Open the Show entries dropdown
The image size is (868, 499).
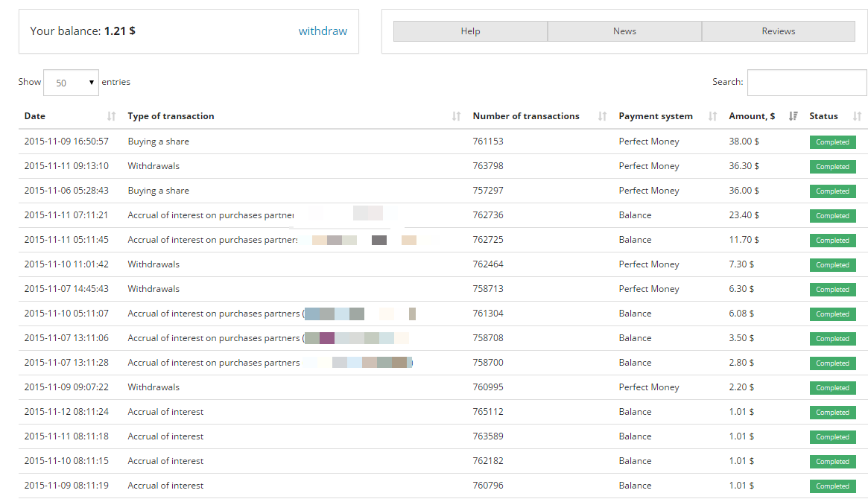pyautogui.click(x=71, y=83)
